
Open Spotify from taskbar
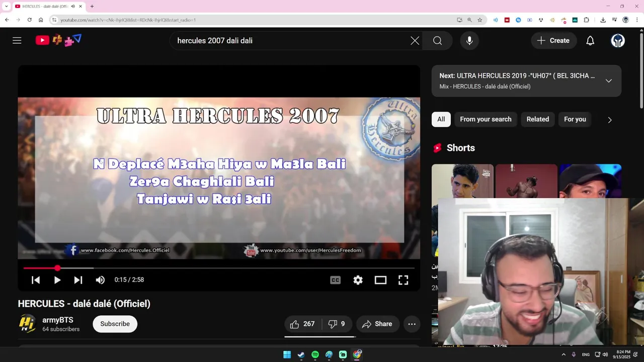click(x=315, y=355)
